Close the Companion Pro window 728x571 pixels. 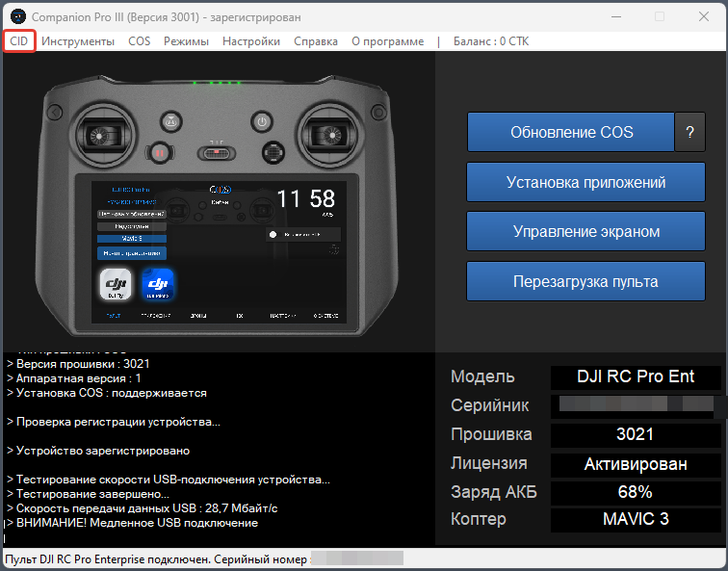(x=704, y=16)
